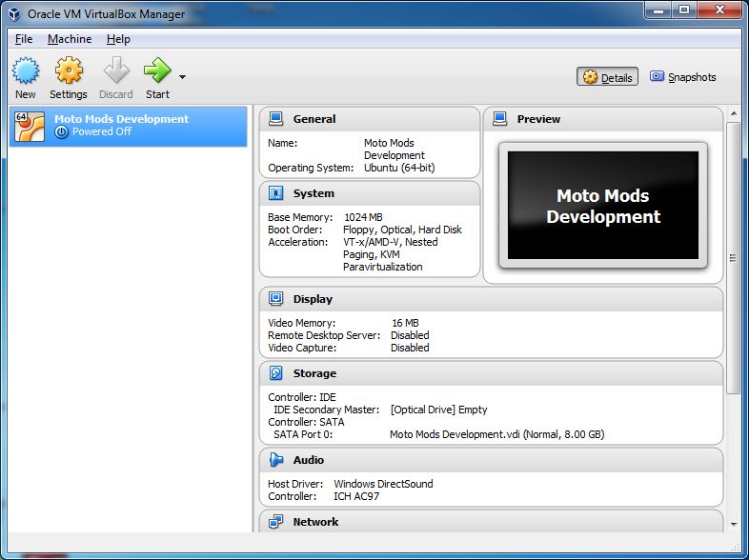
Task: Click the Ubuntu 64-bit OS icon
Action: coord(30,127)
